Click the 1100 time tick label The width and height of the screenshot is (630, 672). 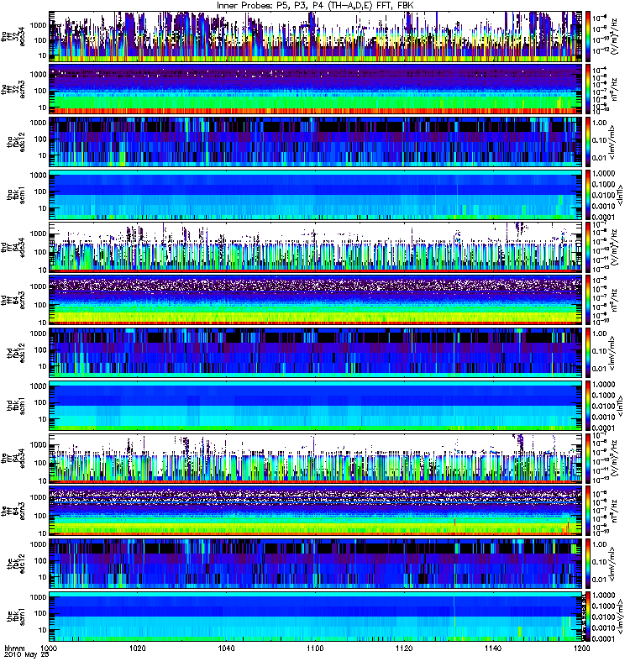[x=315, y=648]
